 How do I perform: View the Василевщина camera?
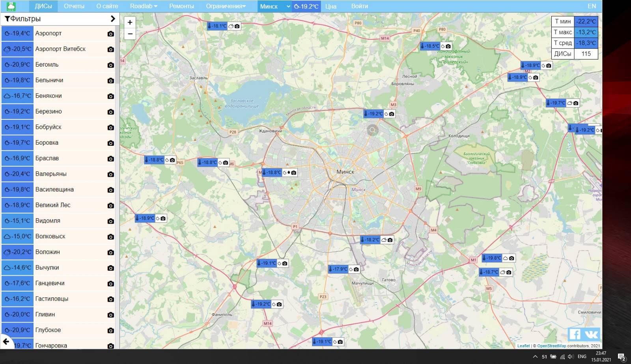click(x=111, y=190)
